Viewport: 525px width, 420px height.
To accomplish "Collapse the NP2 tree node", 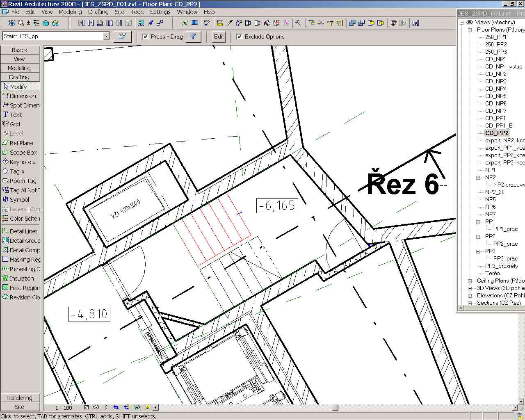I will [478, 178].
